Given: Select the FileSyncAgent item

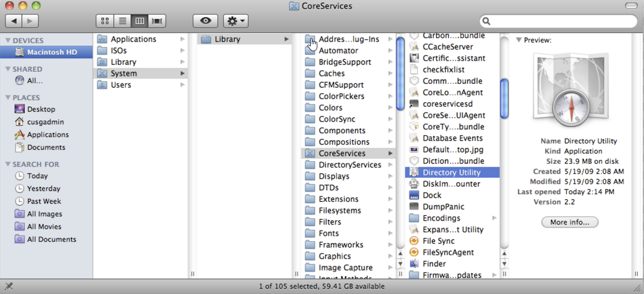Looking at the screenshot, I should coord(452,253).
